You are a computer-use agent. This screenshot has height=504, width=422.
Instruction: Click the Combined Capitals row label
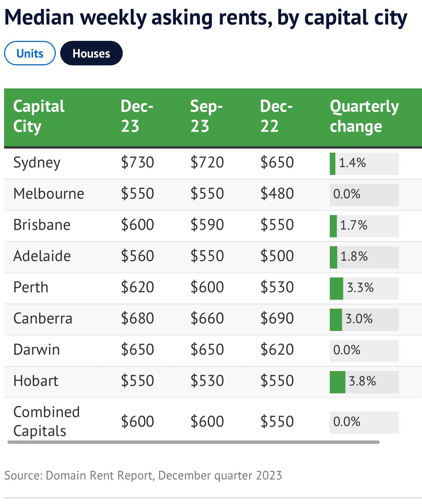(46, 422)
